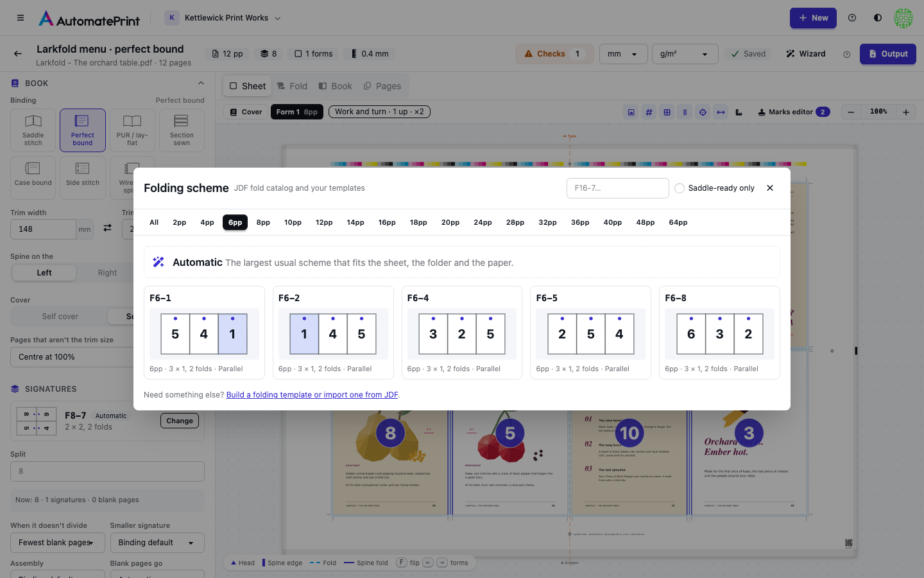Toggle the horizontal dimensions arrow icon
The image size is (924, 578).
click(721, 112)
